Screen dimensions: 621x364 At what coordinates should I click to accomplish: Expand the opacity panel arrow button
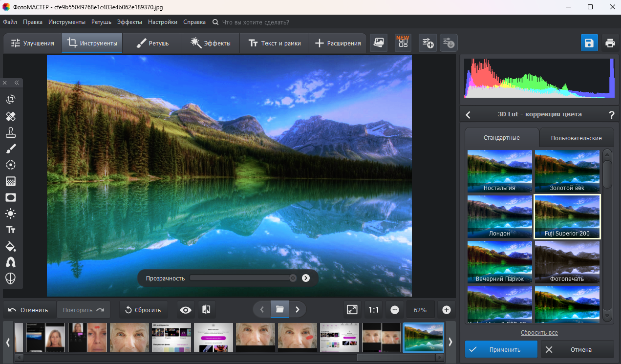(306, 278)
